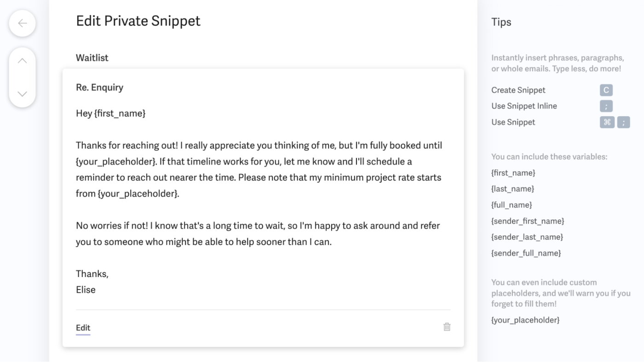Go to previous snippet with up chevron
This screenshot has width=644, height=362.
22,61
